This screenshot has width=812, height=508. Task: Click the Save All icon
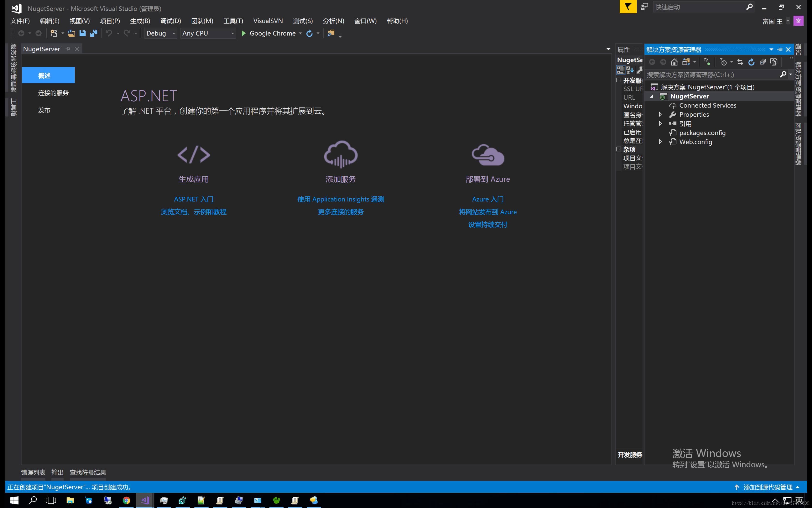point(94,33)
